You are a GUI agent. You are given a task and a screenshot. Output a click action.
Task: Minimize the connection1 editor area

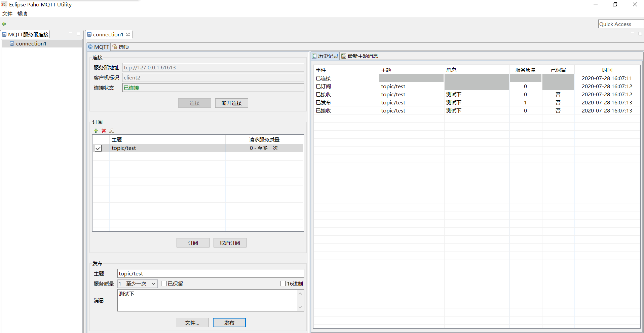pos(632,33)
